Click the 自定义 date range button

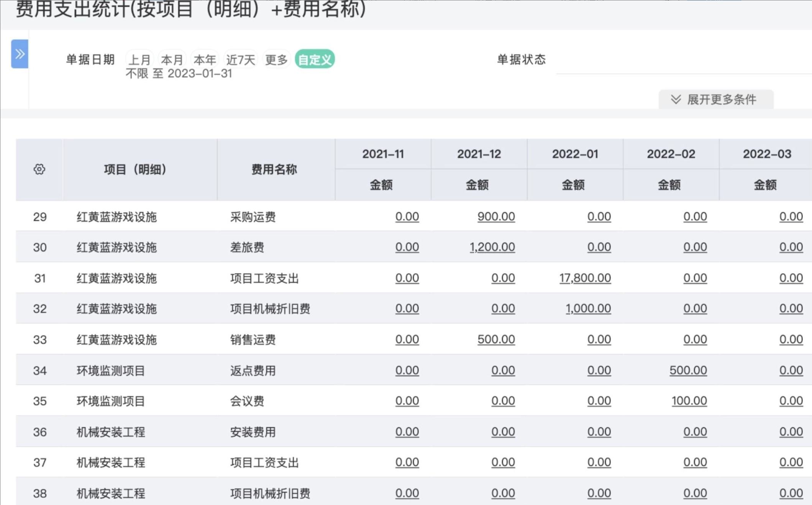click(315, 60)
